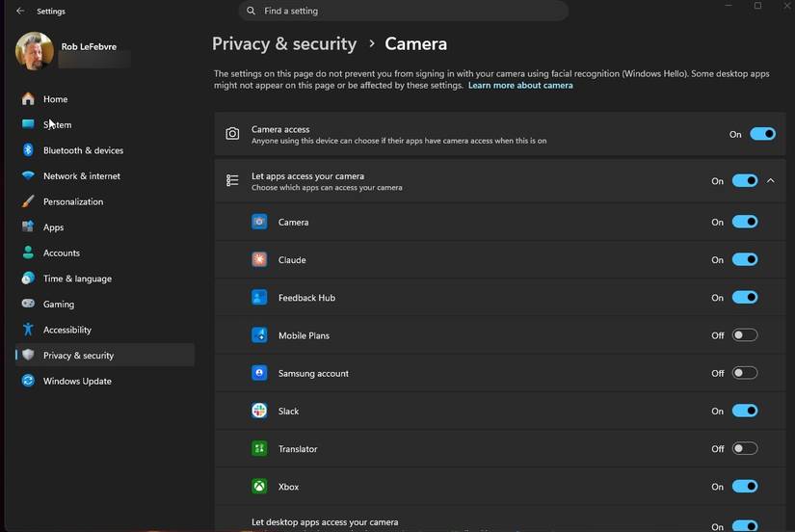Viewport: 795px width, 532px height.
Task: Click the System monitor icon
Action: 28,124
